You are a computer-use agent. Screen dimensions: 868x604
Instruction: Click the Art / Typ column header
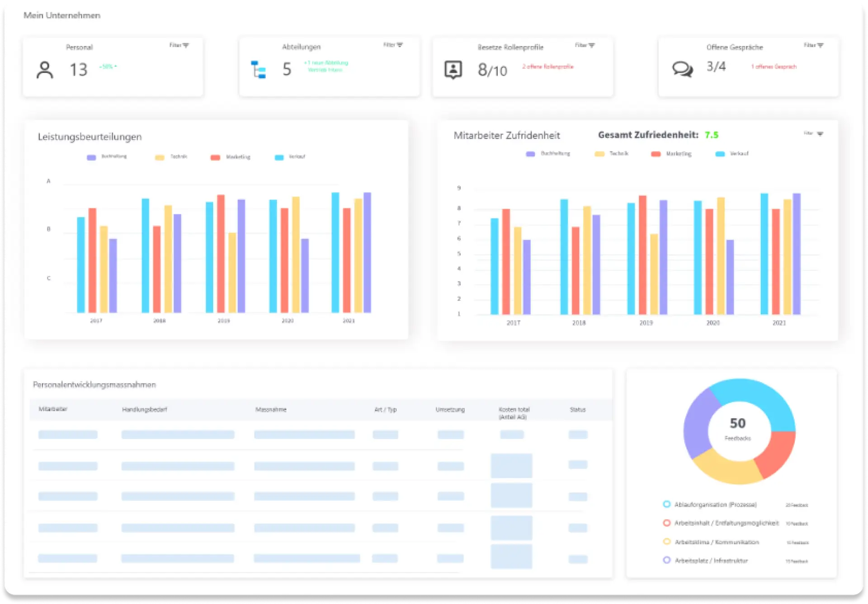(385, 410)
